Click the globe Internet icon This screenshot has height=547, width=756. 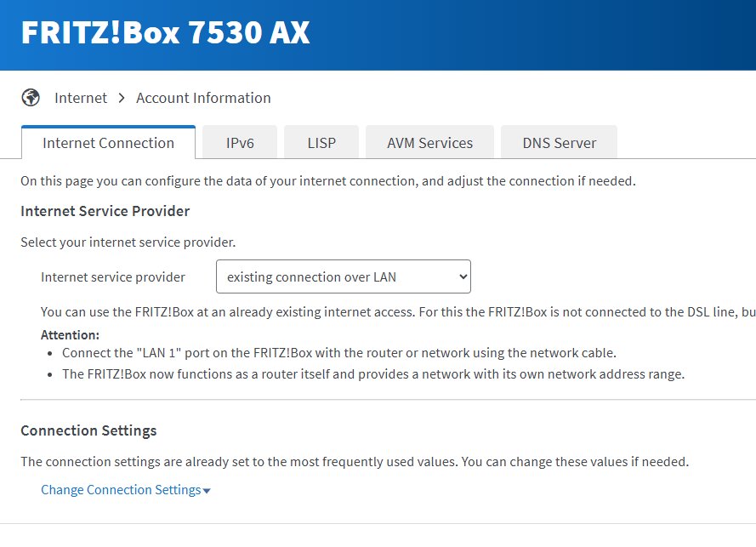coord(31,98)
